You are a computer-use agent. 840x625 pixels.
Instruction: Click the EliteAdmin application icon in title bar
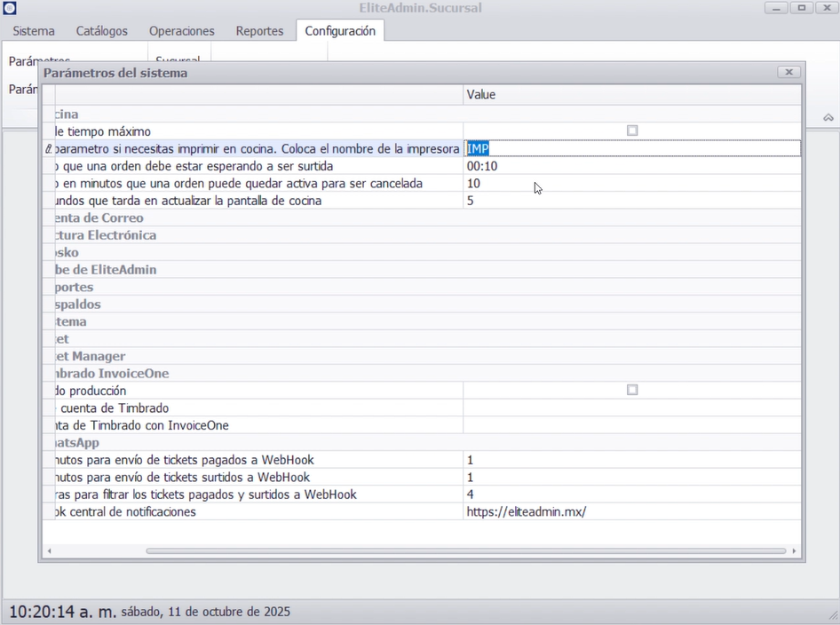click(10, 8)
